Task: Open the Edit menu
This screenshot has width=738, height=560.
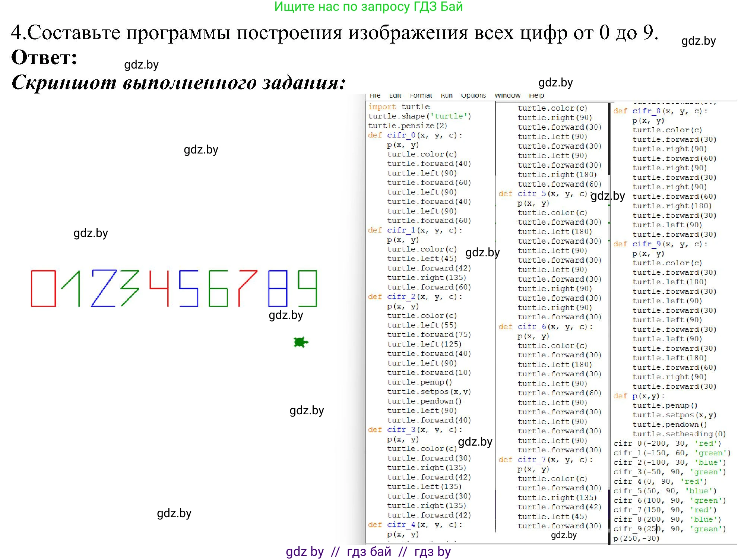Action: [395, 95]
